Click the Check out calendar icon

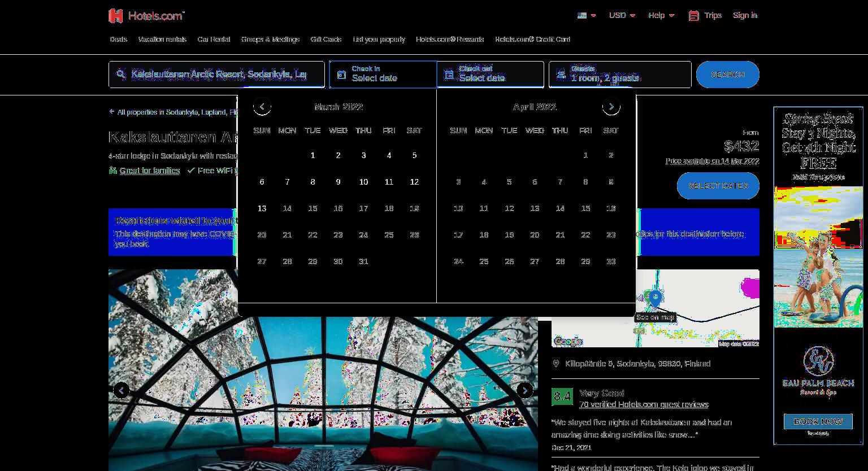(x=449, y=75)
